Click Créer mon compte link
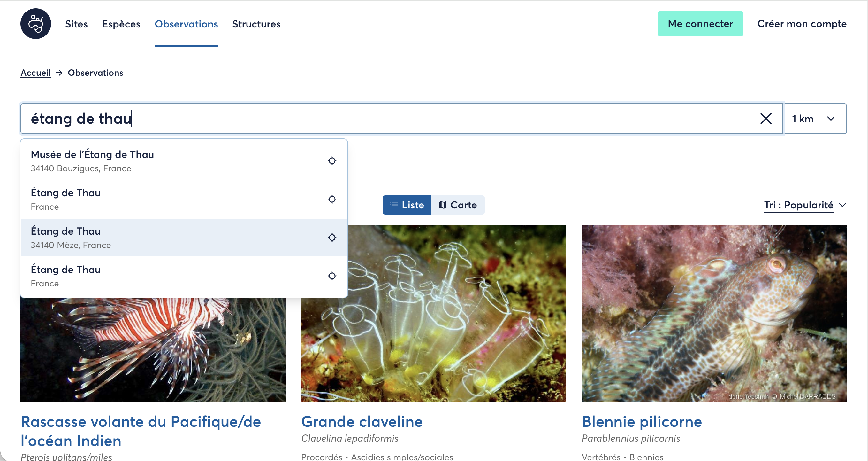868x461 pixels. (x=802, y=24)
